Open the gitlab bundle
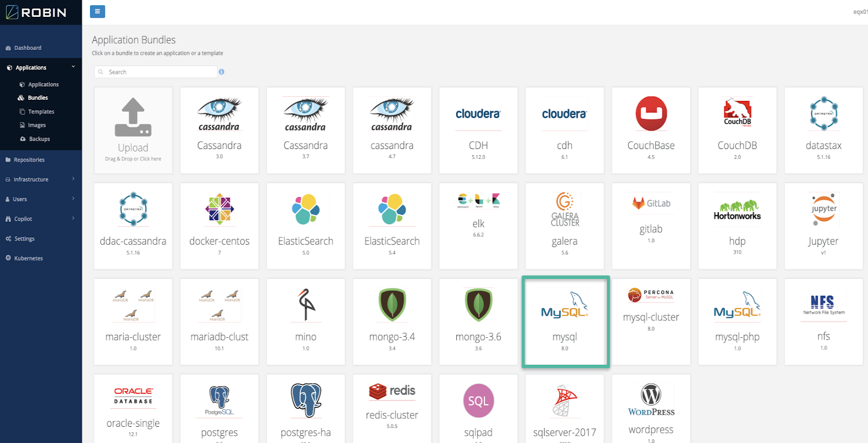The width and height of the screenshot is (868, 443). (651, 226)
